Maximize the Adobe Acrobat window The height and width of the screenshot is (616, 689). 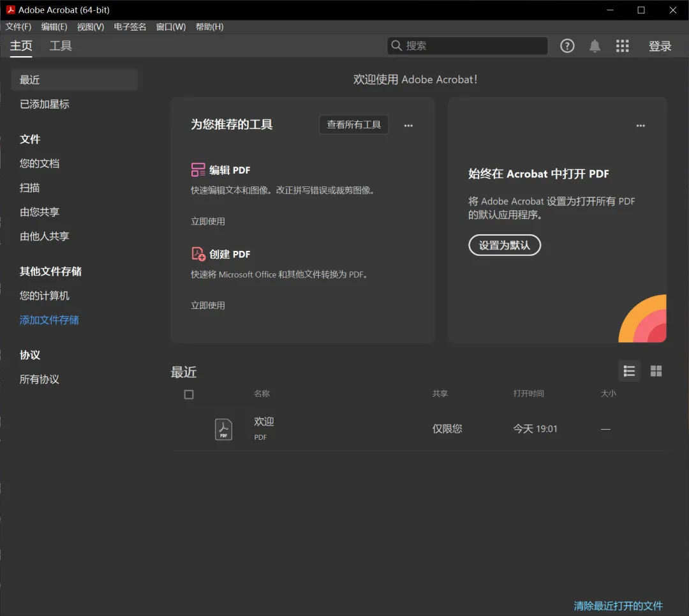641,10
